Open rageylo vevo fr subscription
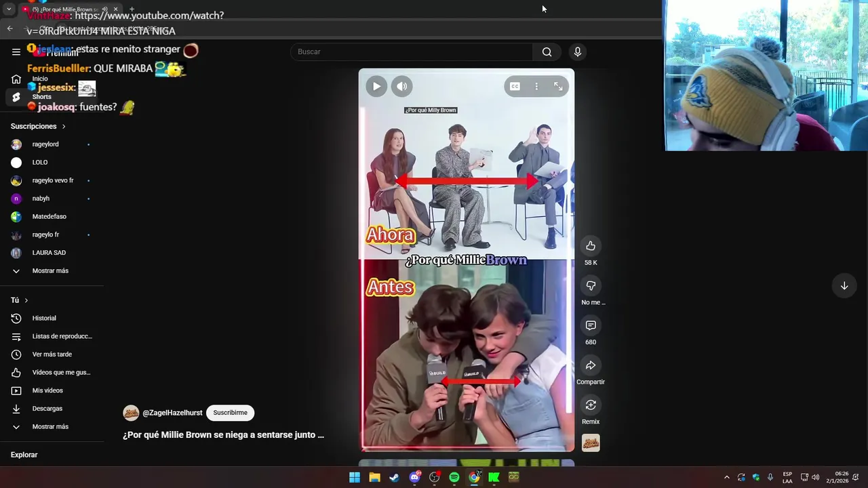 click(x=52, y=180)
